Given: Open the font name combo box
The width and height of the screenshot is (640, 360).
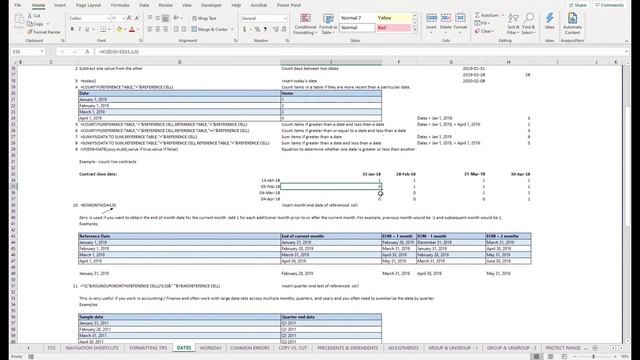Looking at the screenshot, I should point(89,18).
